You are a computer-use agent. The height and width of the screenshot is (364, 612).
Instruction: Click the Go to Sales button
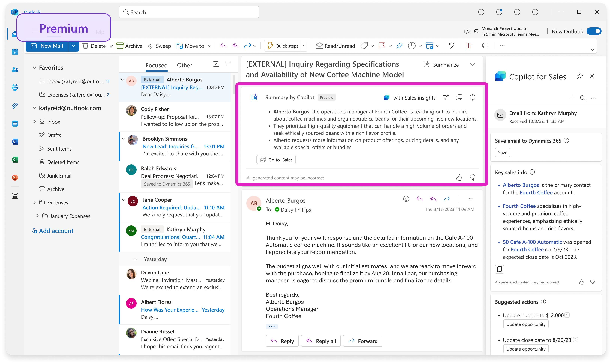point(276,159)
